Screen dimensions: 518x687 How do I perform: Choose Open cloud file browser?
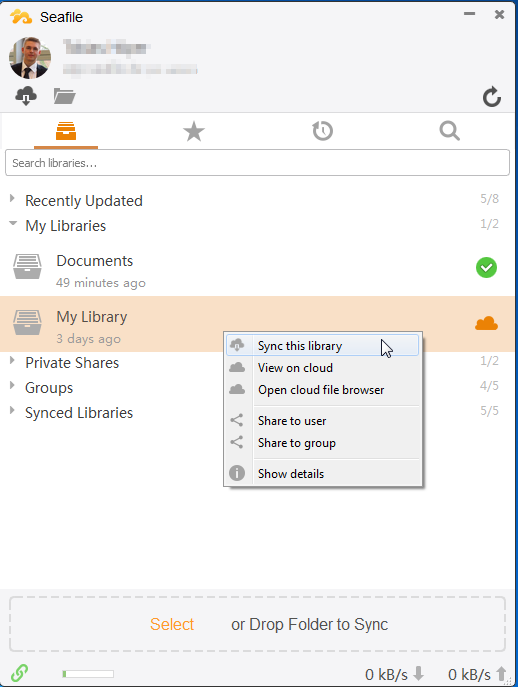pyautogui.click(x=323, y=390)
